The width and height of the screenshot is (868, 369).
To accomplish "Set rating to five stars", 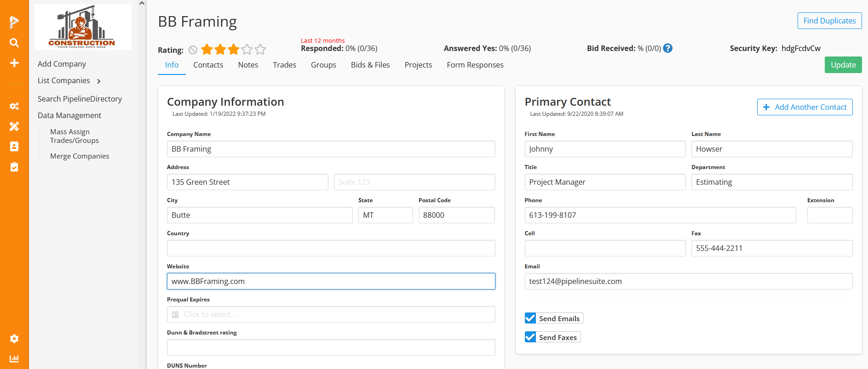I will click(x=260, y=50).
